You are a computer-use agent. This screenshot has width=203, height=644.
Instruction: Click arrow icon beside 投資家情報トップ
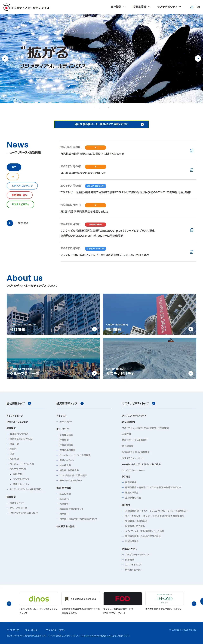(82, 403)
